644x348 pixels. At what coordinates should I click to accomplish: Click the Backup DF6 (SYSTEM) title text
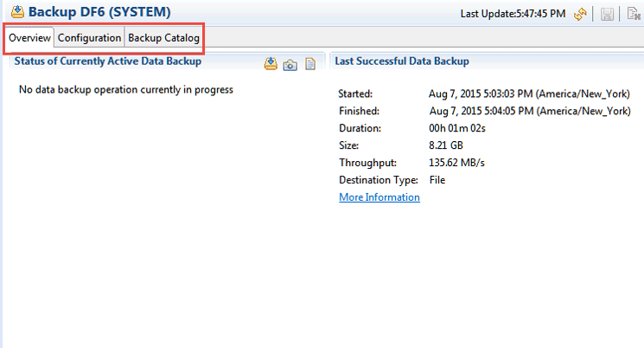tap(99, 13)
